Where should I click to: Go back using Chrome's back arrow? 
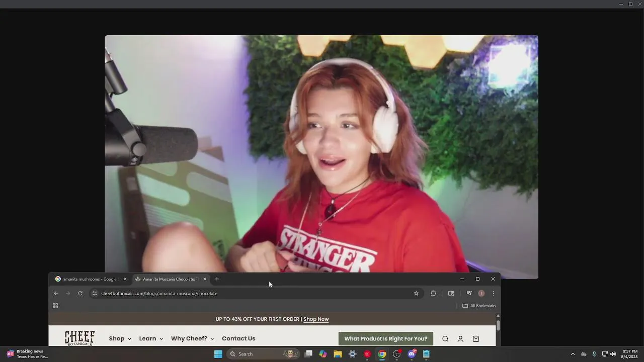pyautogui.click(x=56, y=293)
